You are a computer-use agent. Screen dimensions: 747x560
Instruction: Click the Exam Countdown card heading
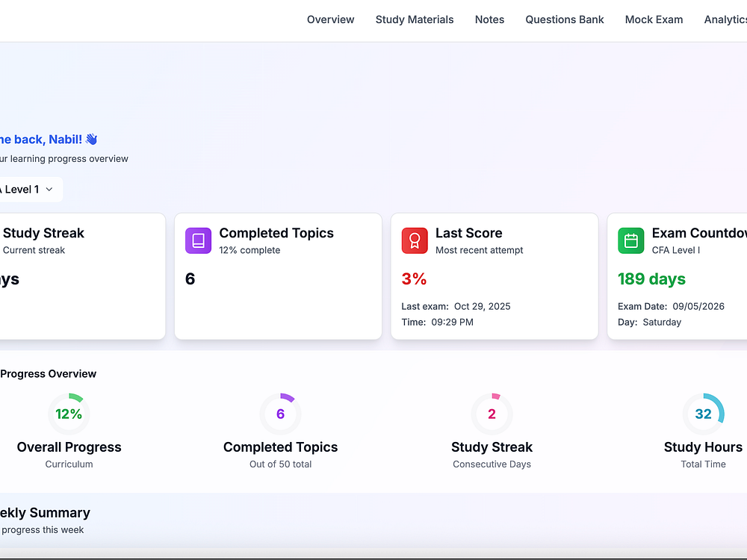[699, 233]
